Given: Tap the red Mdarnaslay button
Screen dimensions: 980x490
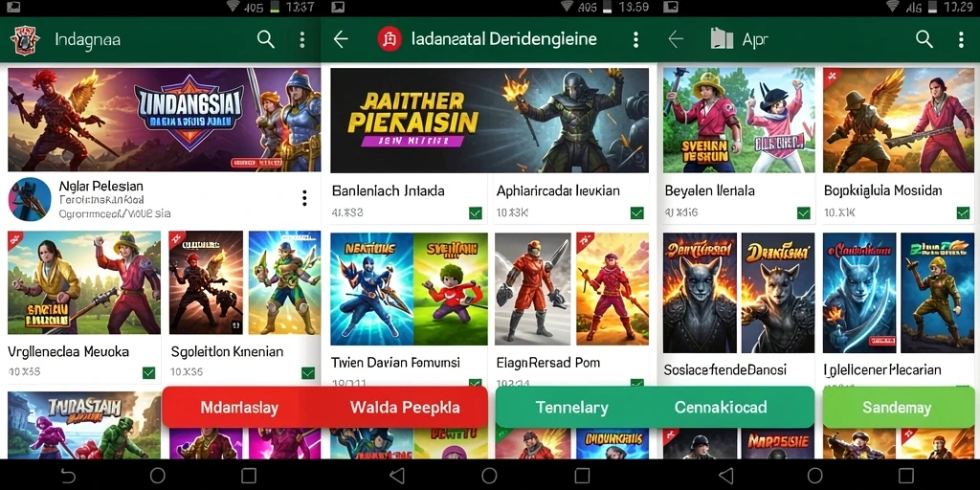Looking at the screenshot, I should pyautogui.click(x=239, y=408).
